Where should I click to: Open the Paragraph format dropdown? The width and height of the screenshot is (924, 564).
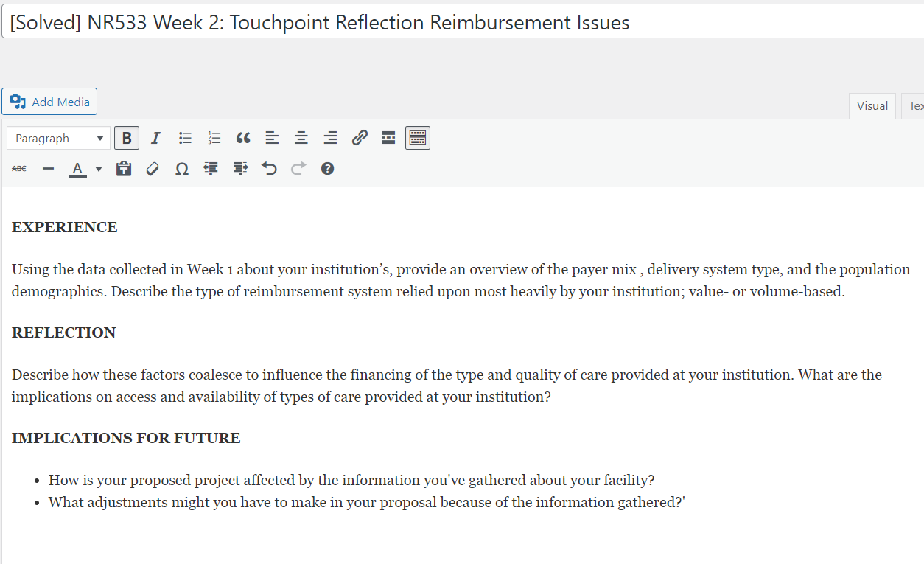59,138
